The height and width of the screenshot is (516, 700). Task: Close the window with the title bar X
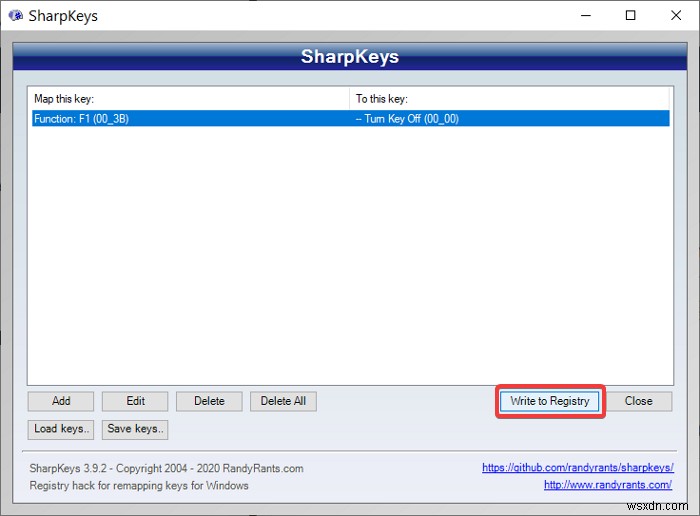pos(676,15)
